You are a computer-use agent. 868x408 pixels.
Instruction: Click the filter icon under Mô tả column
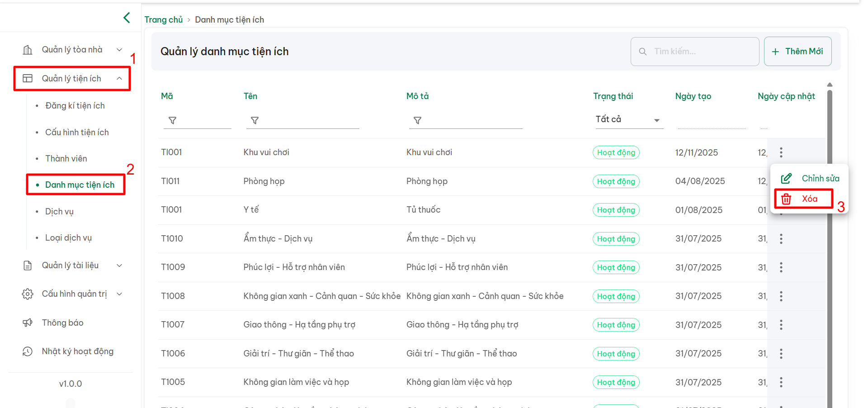(x=417, y=120)
